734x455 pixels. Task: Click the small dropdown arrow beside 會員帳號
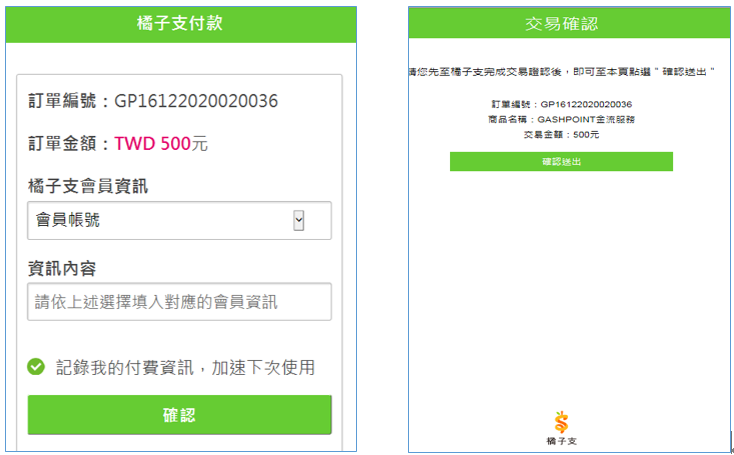click(x=299, y=220)
